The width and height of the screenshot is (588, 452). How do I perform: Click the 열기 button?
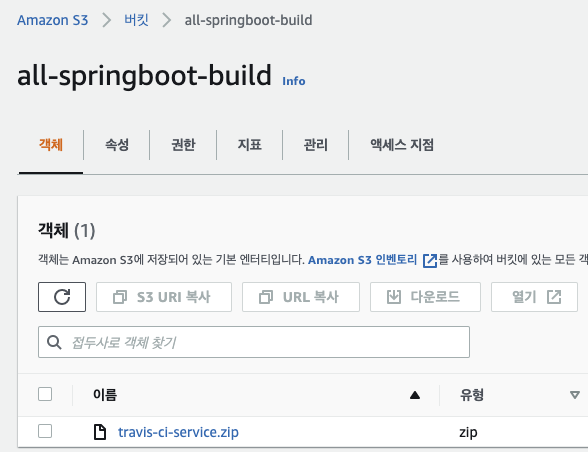click(534, 297)
